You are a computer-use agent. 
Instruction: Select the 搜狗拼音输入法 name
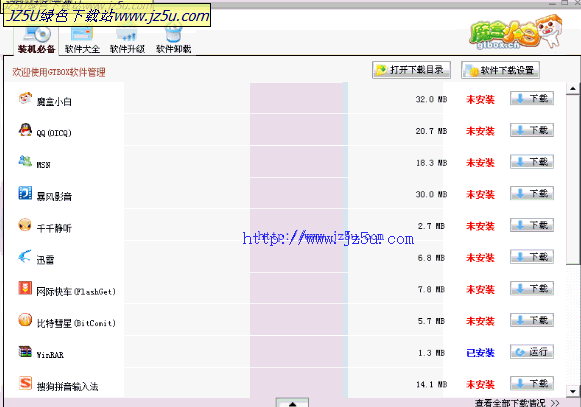[x=67, y=387]
